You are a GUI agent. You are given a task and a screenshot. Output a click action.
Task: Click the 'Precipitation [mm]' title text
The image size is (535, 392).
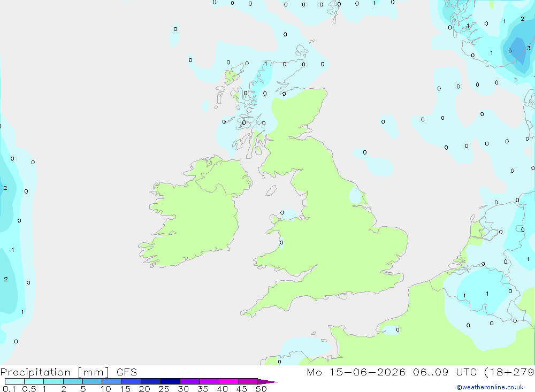(55, 372)
